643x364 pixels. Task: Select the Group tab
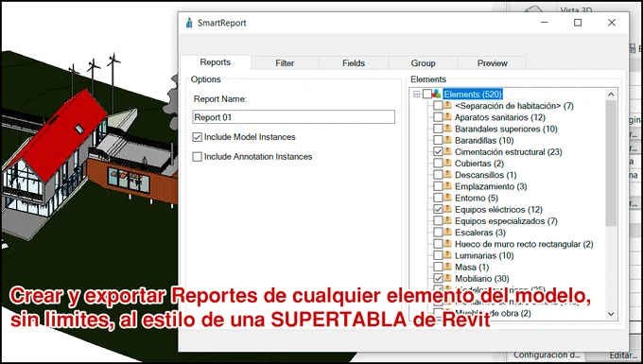(423, 63)
